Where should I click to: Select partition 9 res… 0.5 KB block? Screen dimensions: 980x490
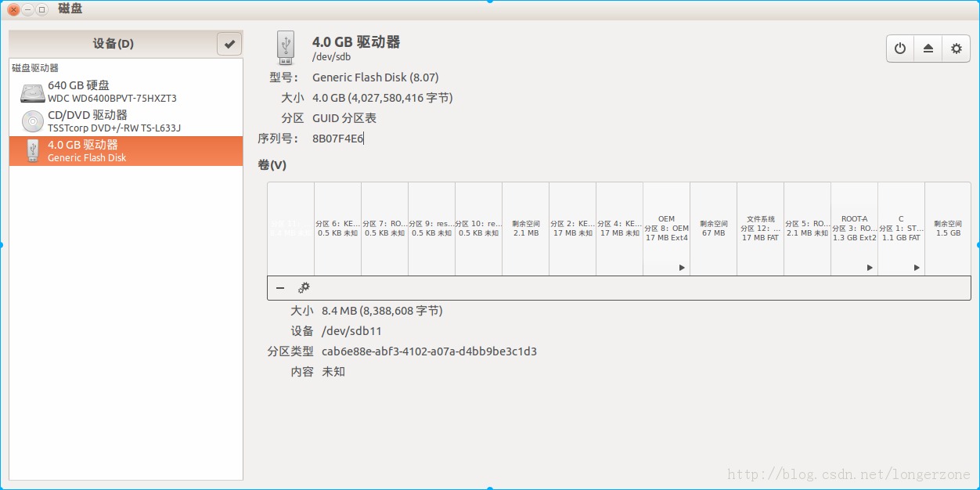point(432,229)
